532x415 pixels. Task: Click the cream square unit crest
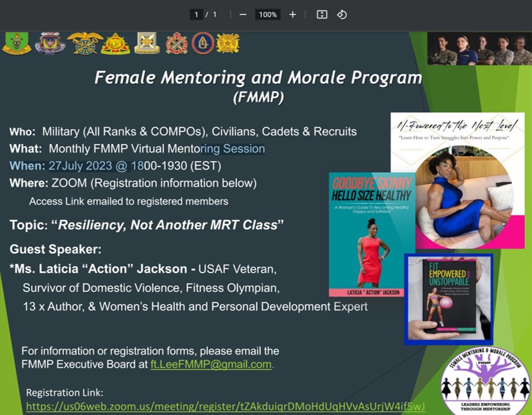147,43
